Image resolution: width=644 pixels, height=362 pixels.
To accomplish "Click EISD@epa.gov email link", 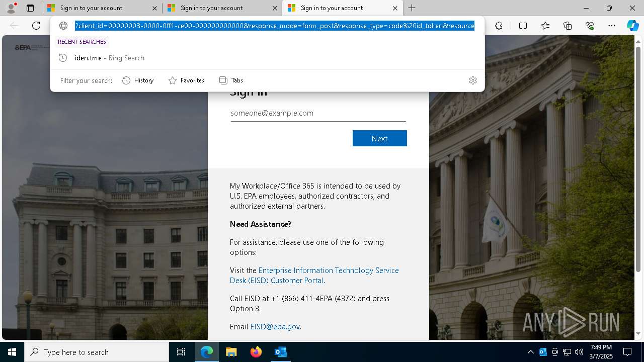I will click(275, 327).
